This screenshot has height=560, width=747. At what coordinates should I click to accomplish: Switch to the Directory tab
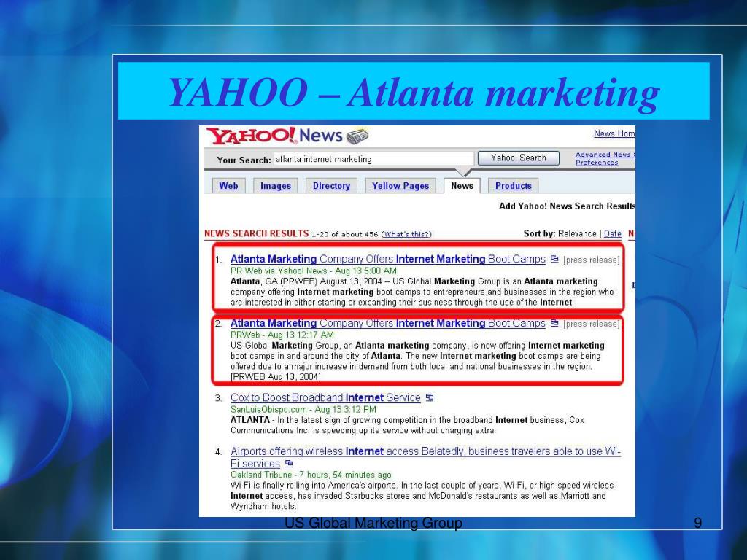(x=331, y=186)
